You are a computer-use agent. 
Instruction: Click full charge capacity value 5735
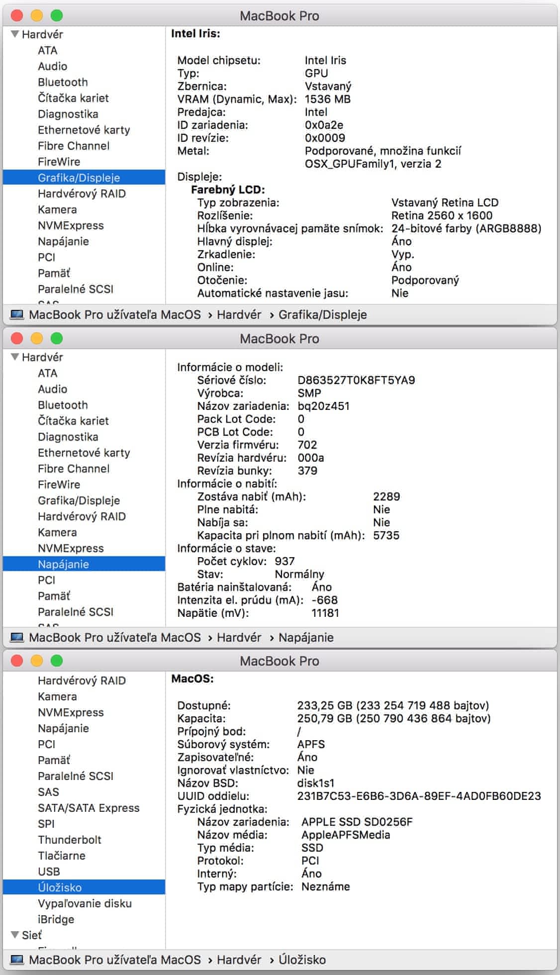click(386, 535)
